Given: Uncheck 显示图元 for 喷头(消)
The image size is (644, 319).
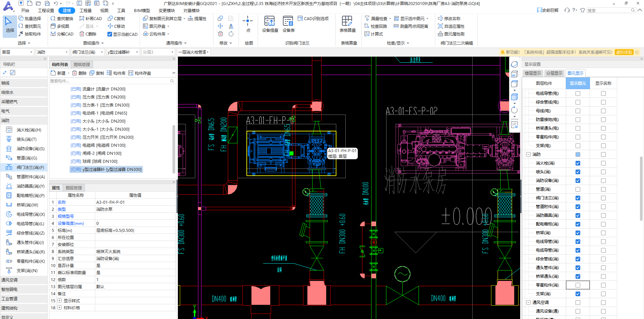Looking at the screenshot, I should pos(578,172).
